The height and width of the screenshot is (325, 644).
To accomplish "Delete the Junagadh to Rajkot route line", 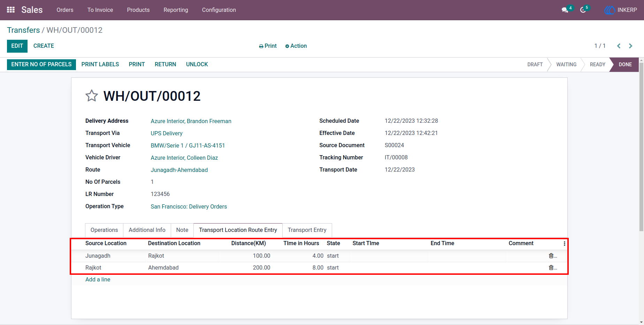I will [551, 256].
